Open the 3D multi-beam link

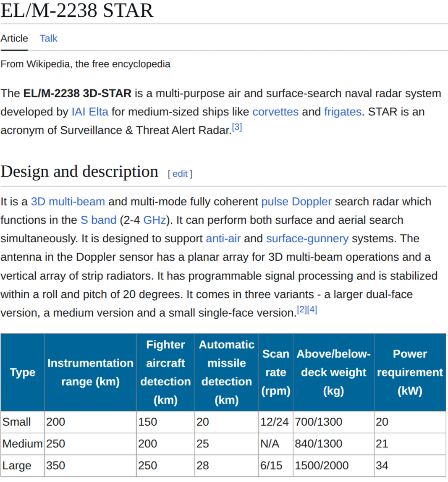68,202
